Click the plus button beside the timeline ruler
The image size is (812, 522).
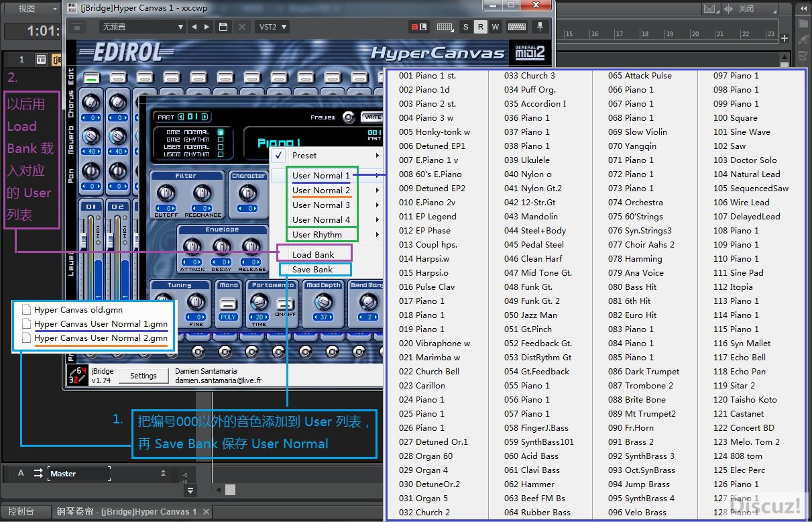point(785,38)
